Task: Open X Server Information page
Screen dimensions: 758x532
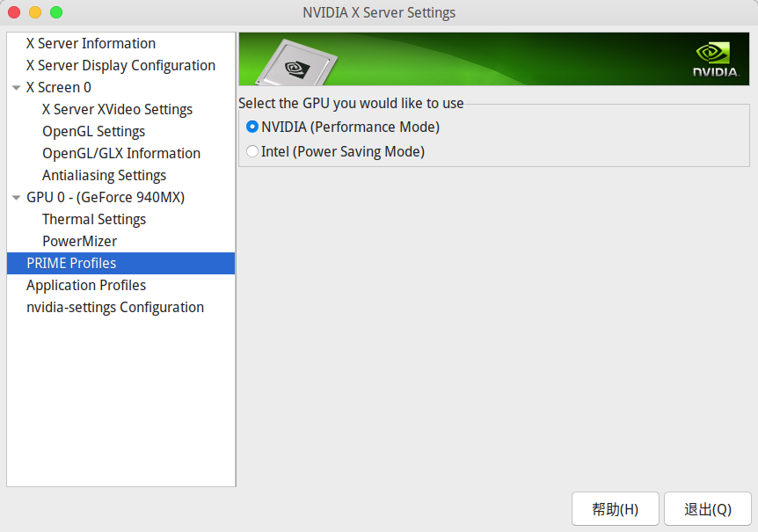Action: pyautogui.click(x=91, y=43)
